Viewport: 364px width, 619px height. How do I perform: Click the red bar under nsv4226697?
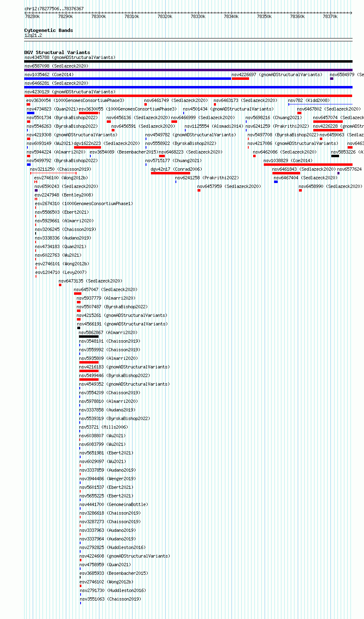tap(240, 79)
